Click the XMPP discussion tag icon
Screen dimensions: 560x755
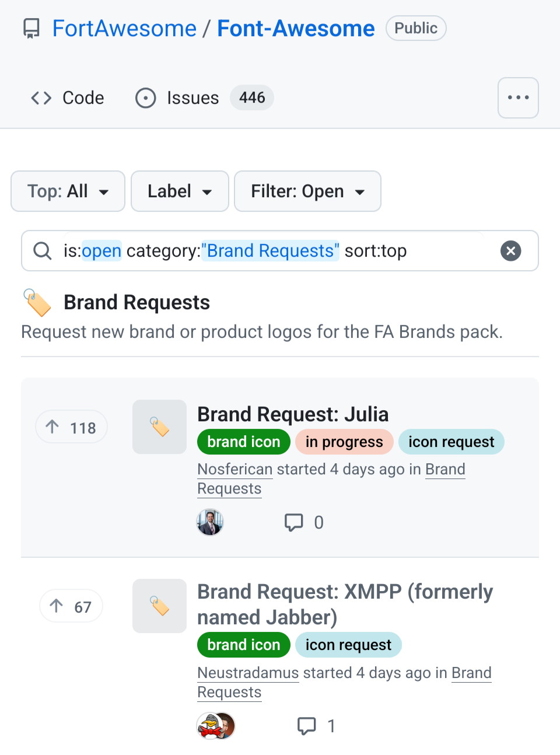point(159,606)
